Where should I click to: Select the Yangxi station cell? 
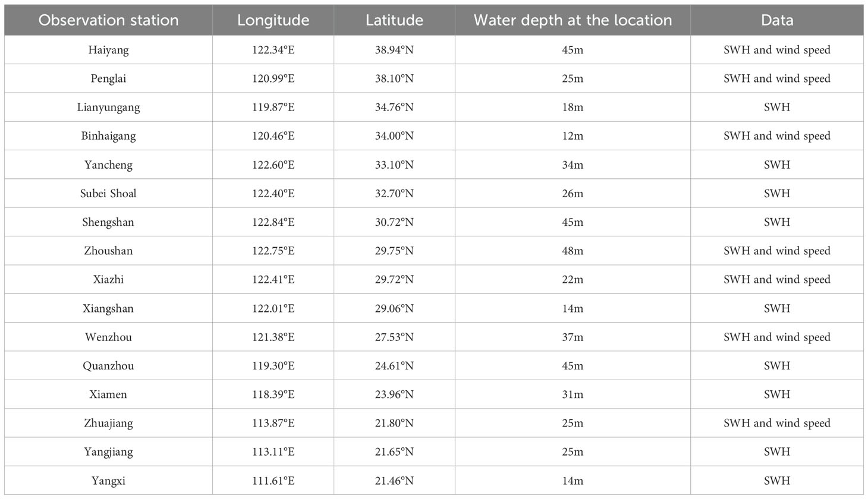[108, 481]
